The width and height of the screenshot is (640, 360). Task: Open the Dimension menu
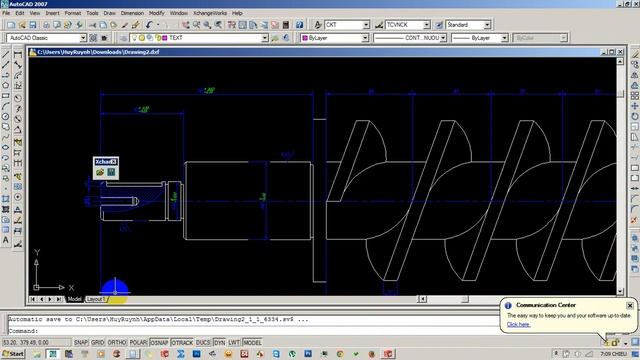click(132, 13)
